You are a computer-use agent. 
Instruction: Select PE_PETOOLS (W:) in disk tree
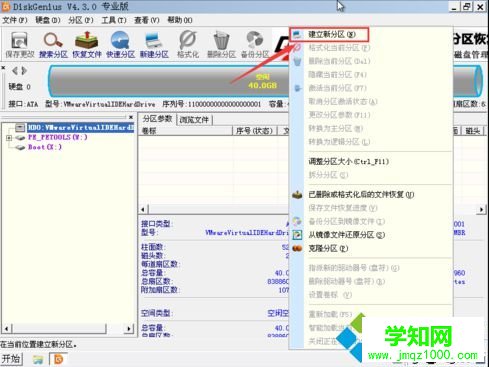(57, 137)
